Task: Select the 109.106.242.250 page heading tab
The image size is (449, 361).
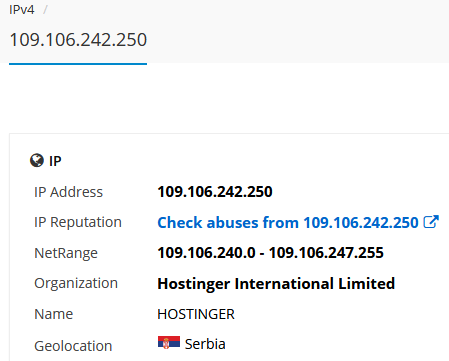Action: tap(78, 40)
